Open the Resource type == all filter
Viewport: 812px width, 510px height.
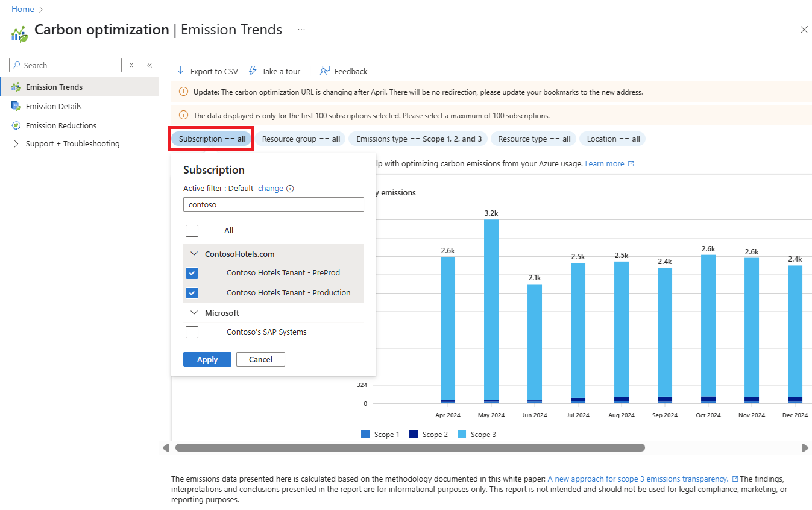[534, 139]
